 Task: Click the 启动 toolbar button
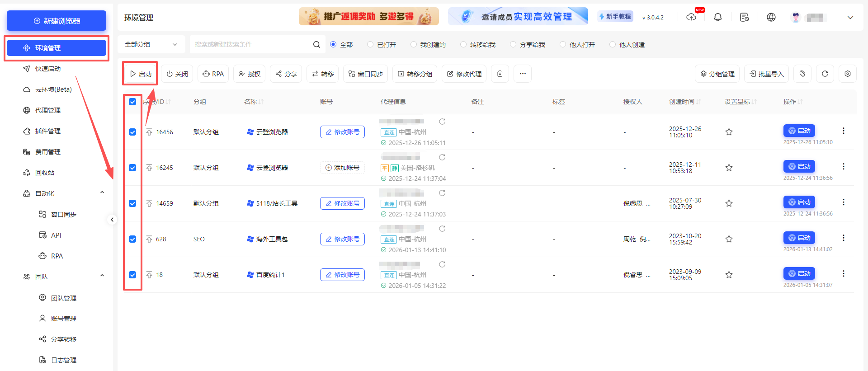pos(141,74)
